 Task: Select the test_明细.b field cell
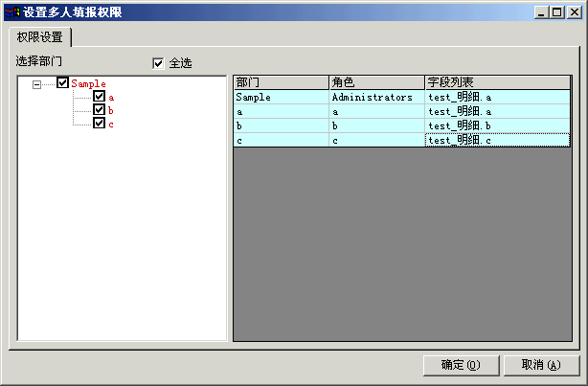[498, 125]
